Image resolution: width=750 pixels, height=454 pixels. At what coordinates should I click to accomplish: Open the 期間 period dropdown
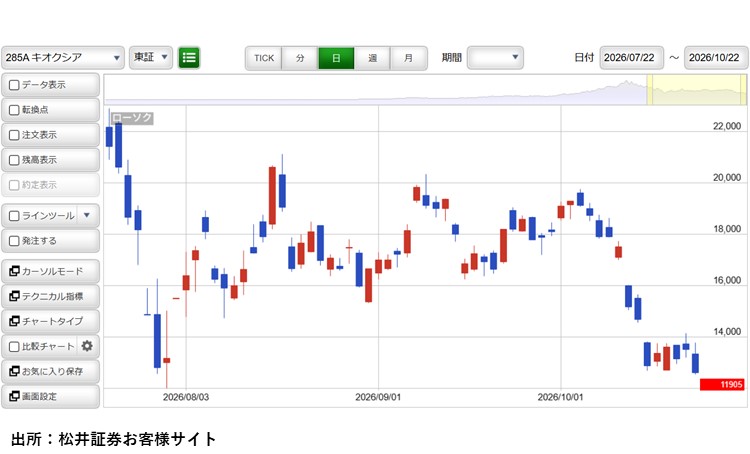click(x=495, y=58)
